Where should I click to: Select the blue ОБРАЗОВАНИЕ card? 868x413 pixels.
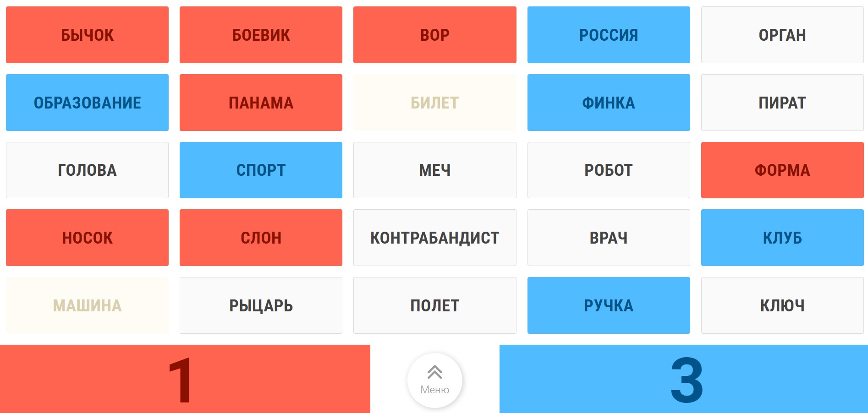pyautogui.click(x=87, y=102)
